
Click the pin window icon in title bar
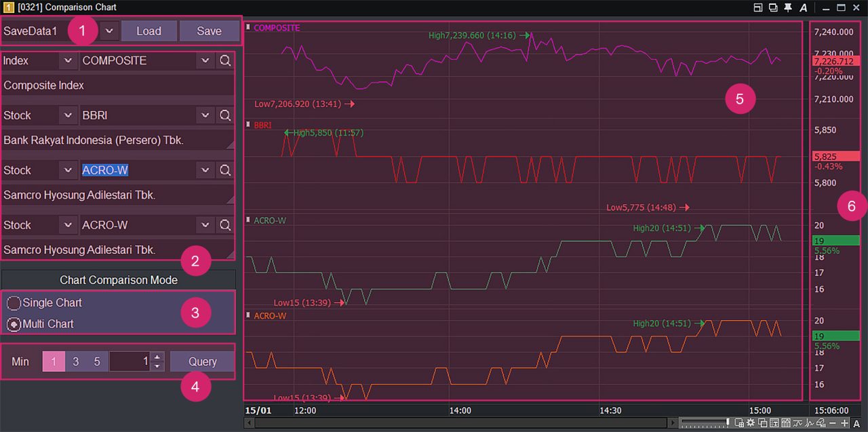tap(788, 7)
